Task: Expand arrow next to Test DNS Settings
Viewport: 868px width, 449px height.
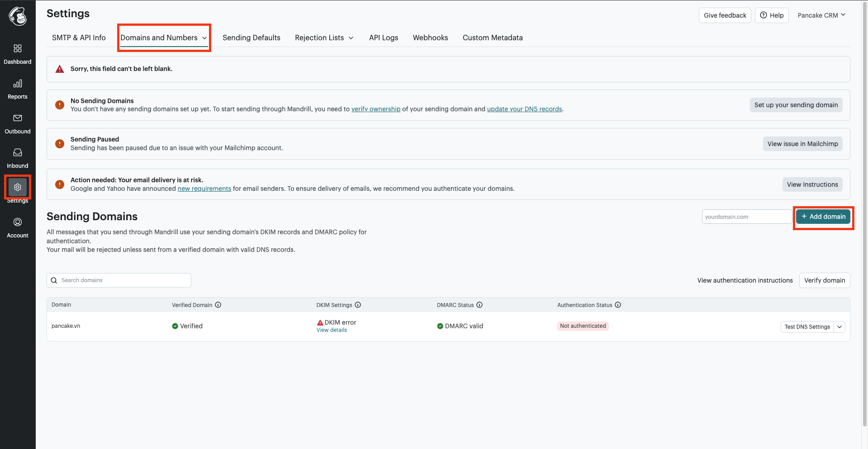Action: coord(840,327)
